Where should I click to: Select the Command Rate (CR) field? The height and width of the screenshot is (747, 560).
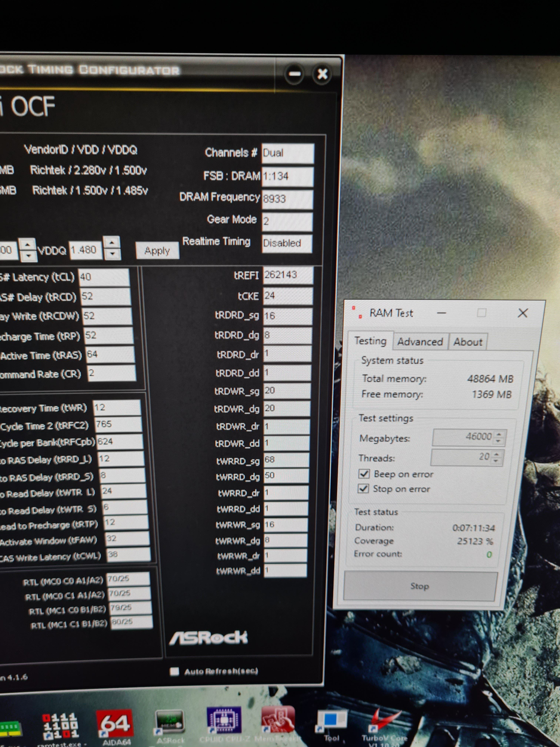pos(112,373)
